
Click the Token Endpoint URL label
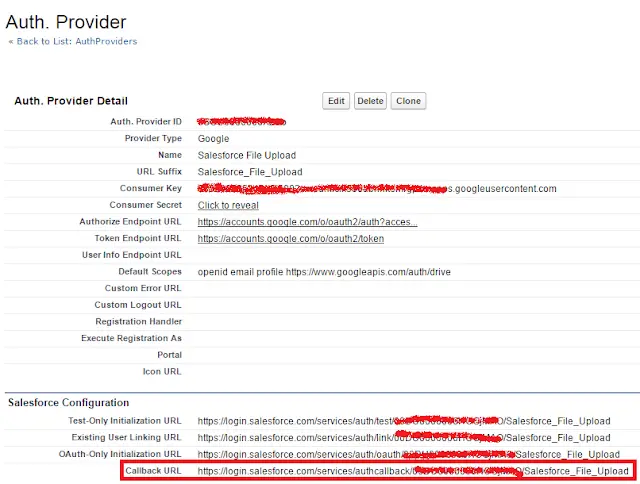pyautogui.click(x=138, y=238)
